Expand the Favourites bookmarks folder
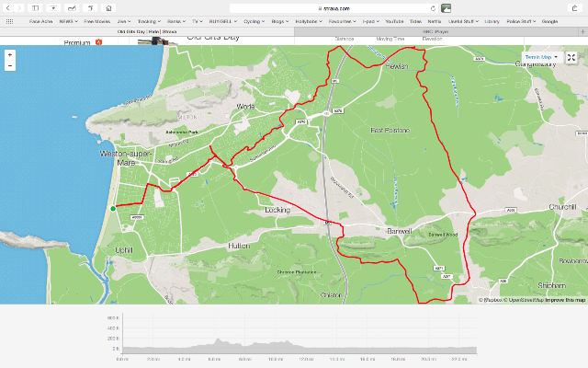The image size is (588, 368). pyautogui.click(x=343, y=21)
